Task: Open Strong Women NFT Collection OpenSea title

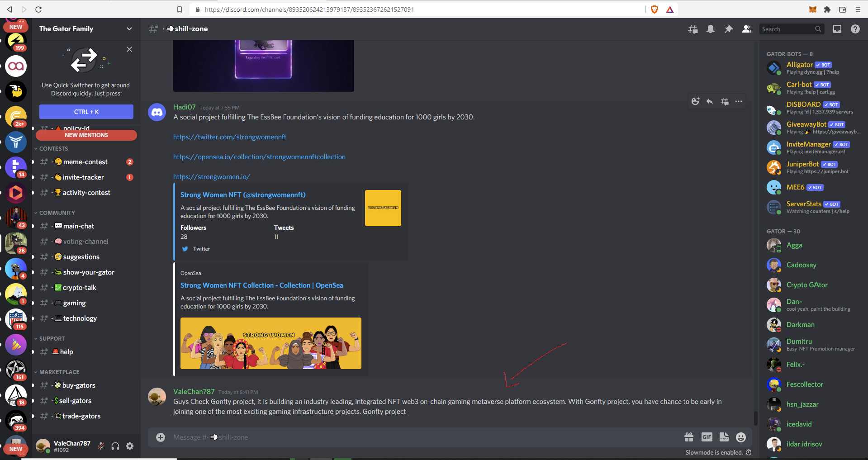Action: (262, 285)
